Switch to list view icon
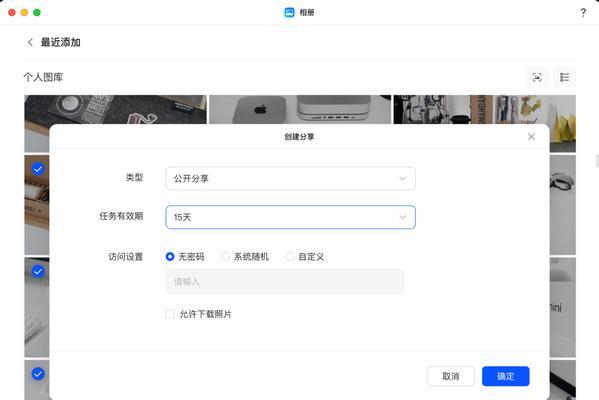The width and height of the screenshot is (599, 400). tap(564, 78)
